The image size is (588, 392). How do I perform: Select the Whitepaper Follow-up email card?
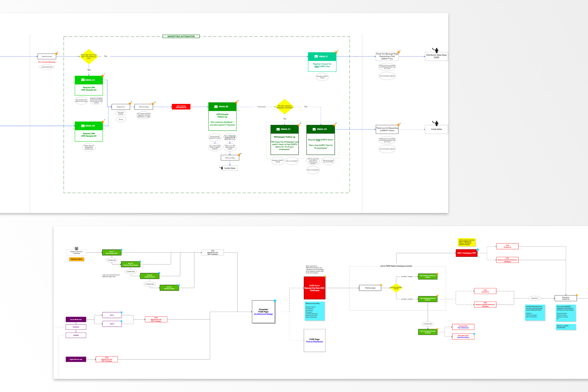tap(285, 140)
